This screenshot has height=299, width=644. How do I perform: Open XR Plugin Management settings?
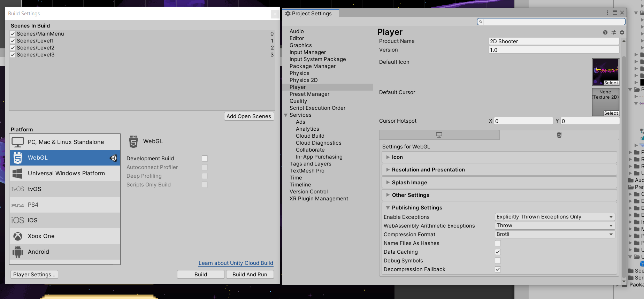[319, 199]
